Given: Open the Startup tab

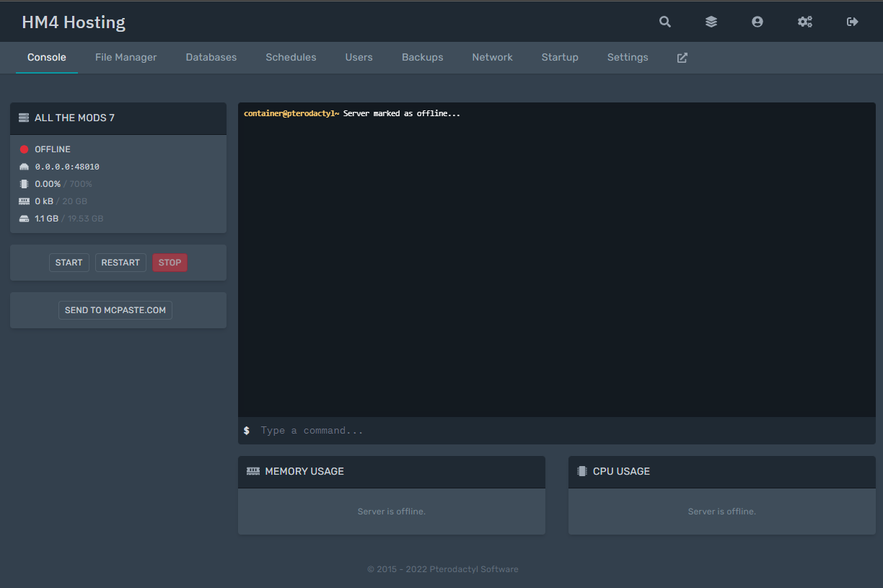Looking at the screenshot, I should pos(560,58).
